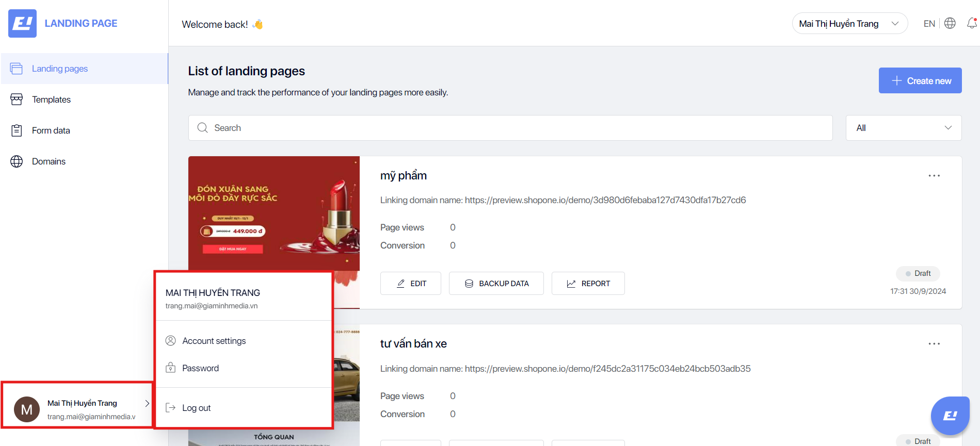This screenshot has height=446, width=980.
Task: Choose Account settings in the profile popup
Action: pos(214,341)
